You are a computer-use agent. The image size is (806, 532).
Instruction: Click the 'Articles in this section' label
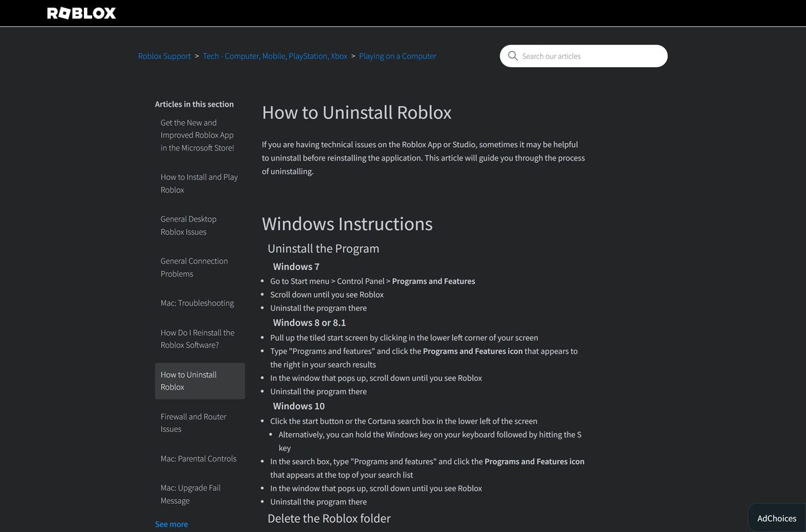click(x=194, y=104)
